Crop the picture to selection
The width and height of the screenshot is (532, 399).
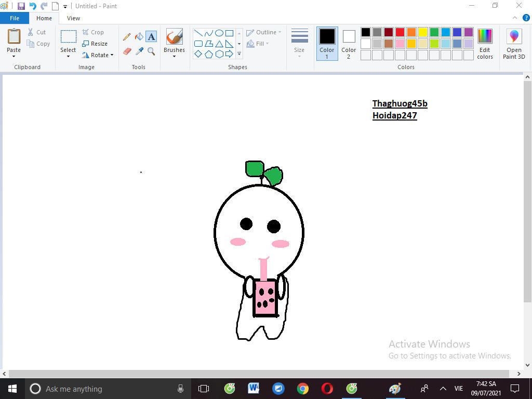click(94, 32)
